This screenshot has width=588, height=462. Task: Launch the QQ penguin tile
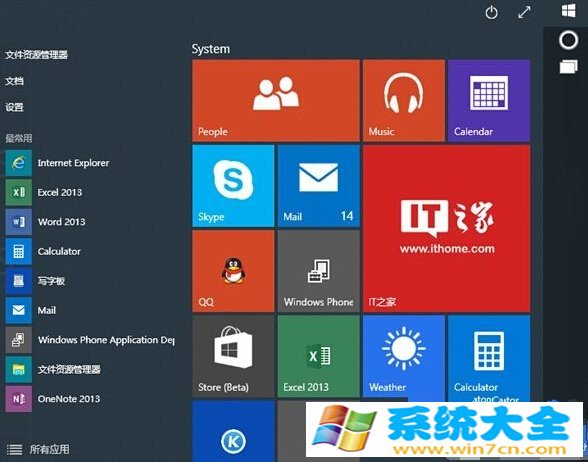click(x=233, y=271)
